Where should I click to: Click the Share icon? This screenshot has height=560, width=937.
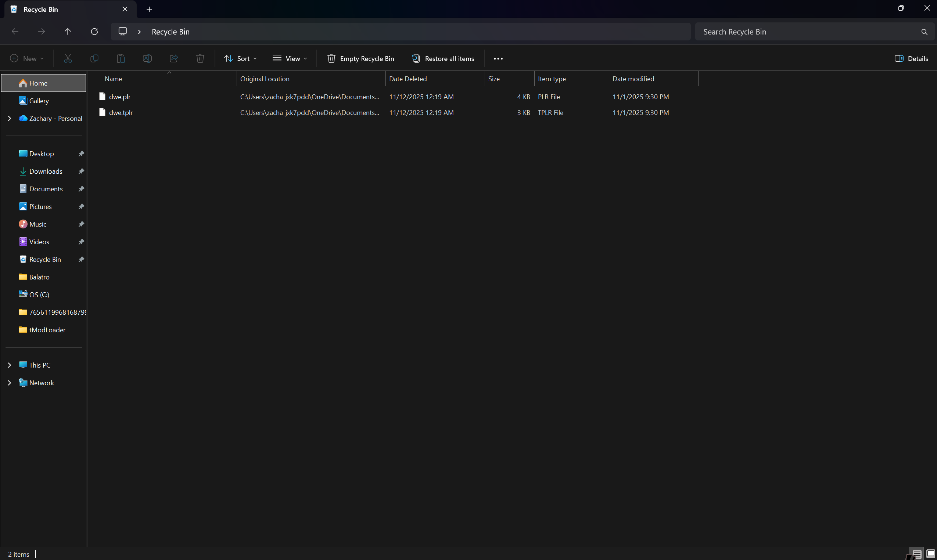pyautogui.click(x=174, y=58)
